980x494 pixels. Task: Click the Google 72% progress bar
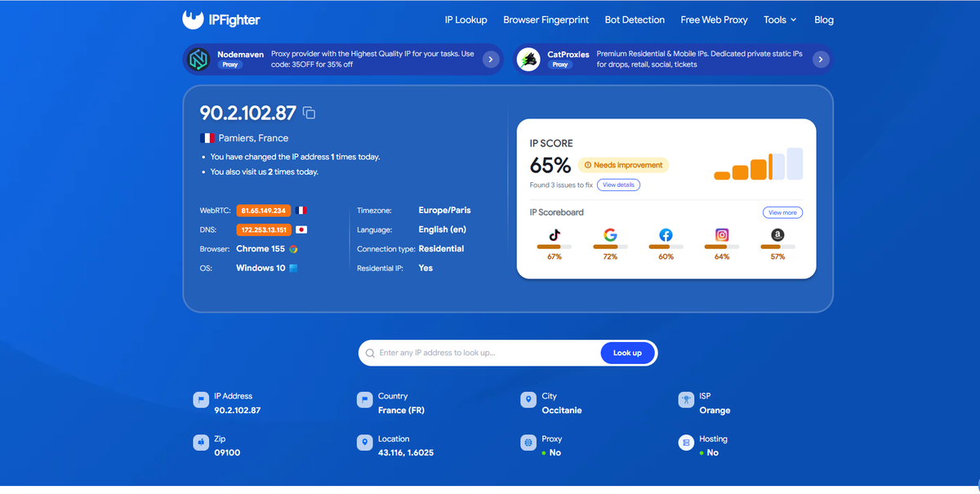click(x=610, y=247)
